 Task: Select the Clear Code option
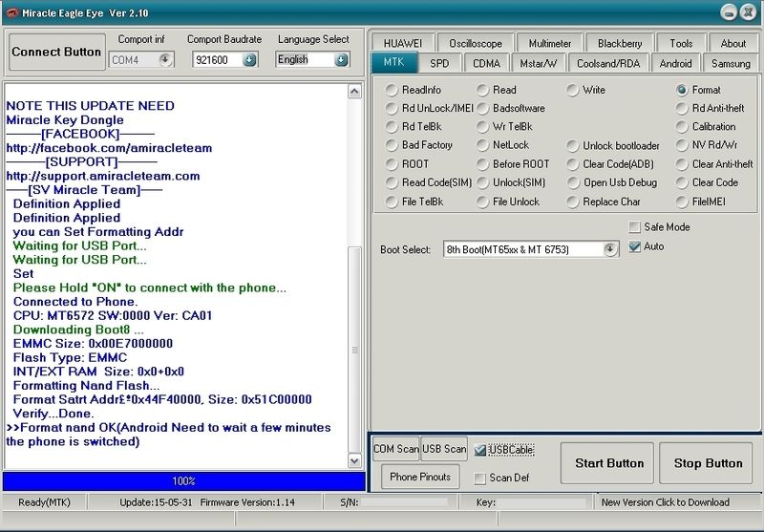tap(707, 182)
